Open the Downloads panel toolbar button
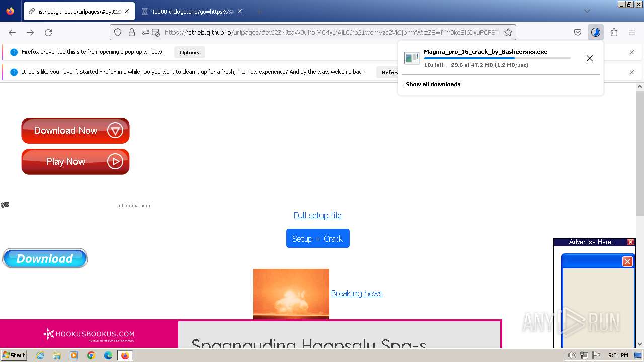 (596, 32)
